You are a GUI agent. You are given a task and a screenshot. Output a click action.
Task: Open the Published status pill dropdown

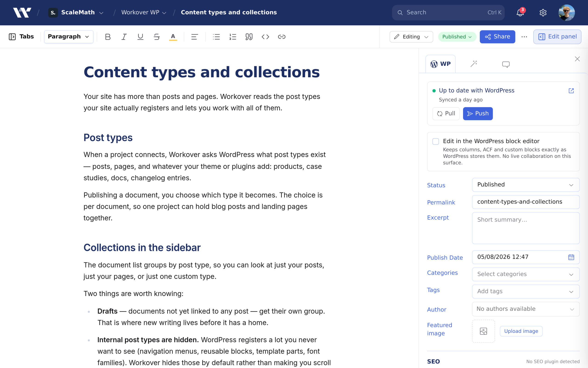[457, 37]
